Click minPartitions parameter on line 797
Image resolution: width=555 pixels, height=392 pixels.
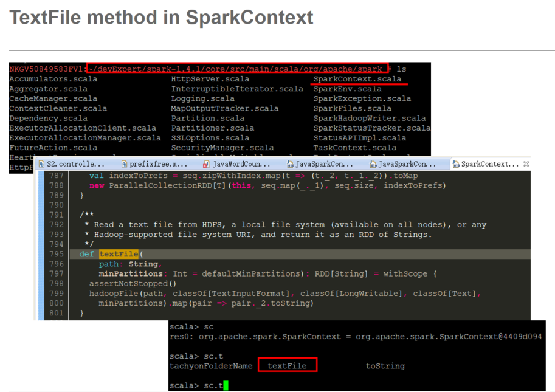pyautogui.click(x=131, y=274)
